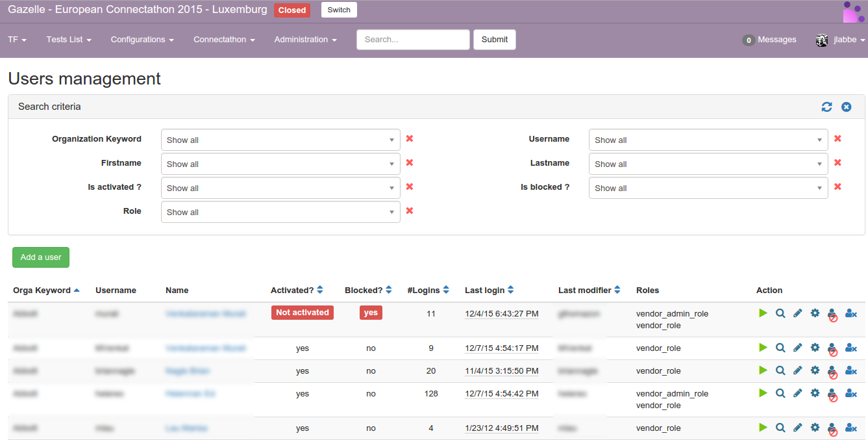
Task: View details of user with 128 logins
Action: pyautogui.click(x=780, y=393)
